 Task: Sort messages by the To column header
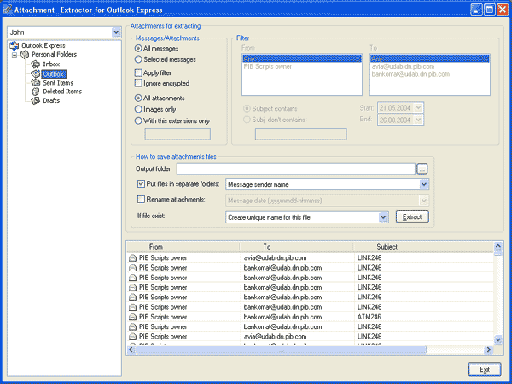(x=296, y=247)
